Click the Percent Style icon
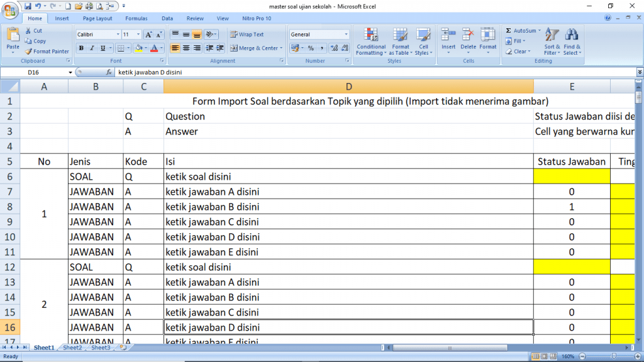Viewport: 644px width, 362px height. (311, 48)
